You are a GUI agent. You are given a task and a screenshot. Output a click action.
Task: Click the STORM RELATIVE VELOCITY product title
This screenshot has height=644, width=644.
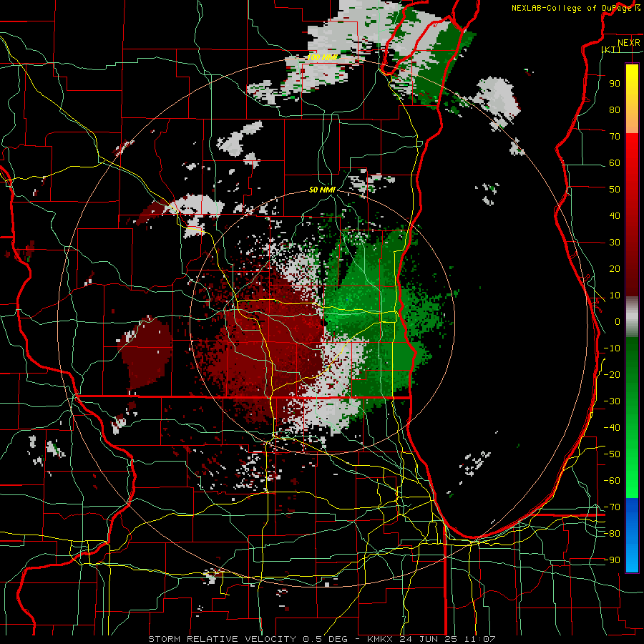[222, 639]
